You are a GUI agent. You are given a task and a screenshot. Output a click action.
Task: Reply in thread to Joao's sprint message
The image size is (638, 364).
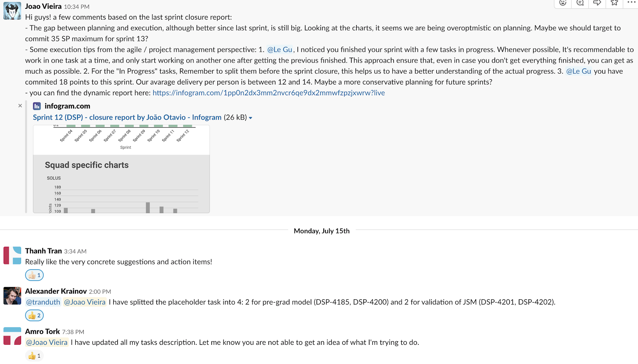(579, 4)
